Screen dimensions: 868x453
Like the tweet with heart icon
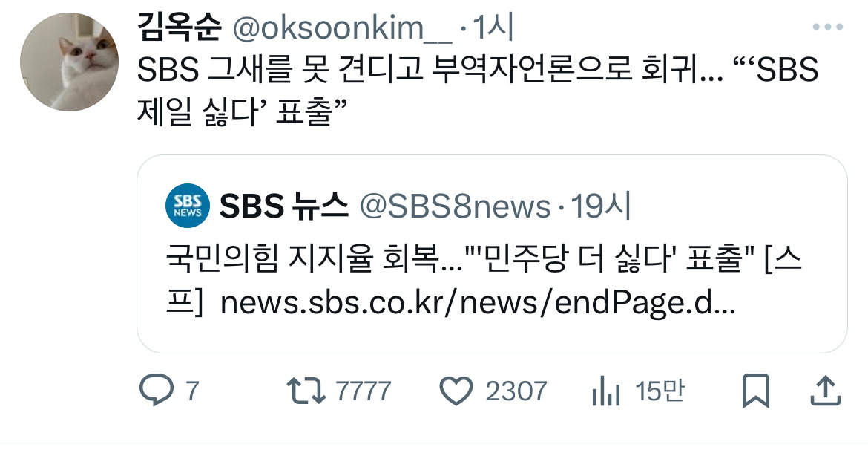[456, 391]
